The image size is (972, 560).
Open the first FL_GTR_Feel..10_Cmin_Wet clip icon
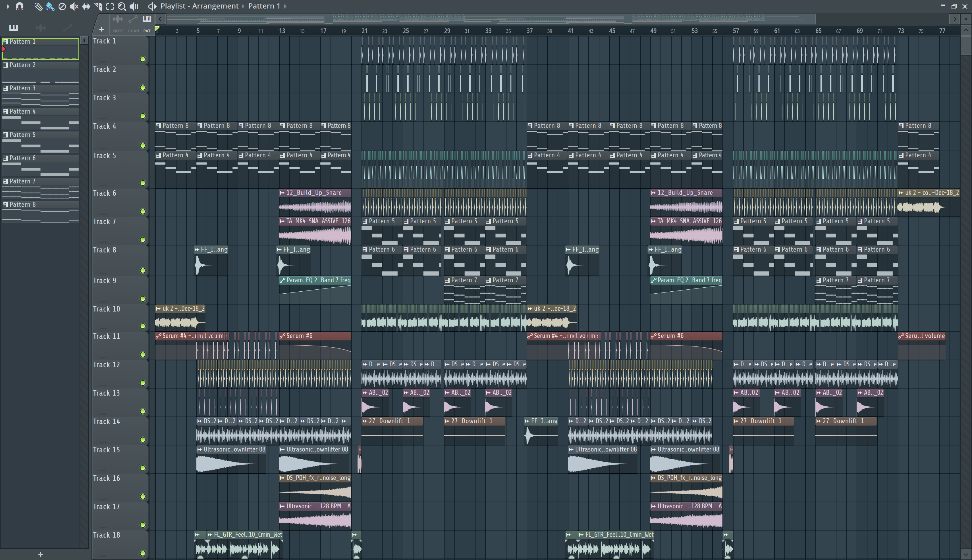[x=210, y=535]
